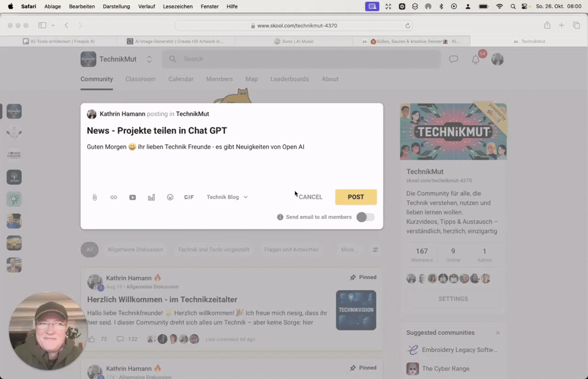Insert a GIF into the post

(189, 197)
